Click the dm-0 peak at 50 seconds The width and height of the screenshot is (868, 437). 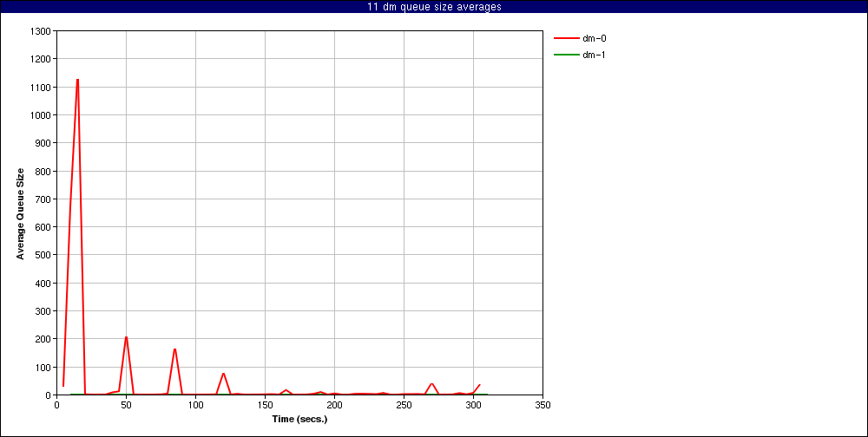coord(126,337)
